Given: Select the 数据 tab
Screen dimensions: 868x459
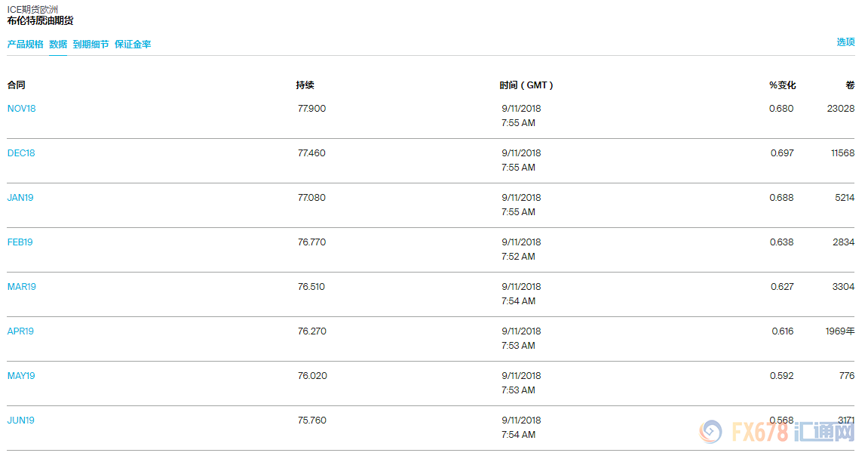Looking at the screenshot, I should [58, 45].
